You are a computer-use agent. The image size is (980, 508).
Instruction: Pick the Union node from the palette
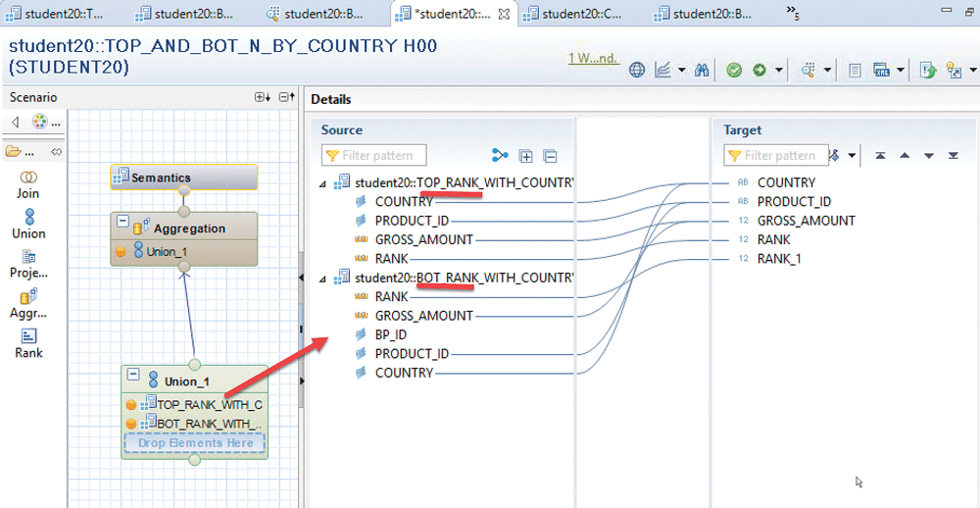(x=28, y=223)
